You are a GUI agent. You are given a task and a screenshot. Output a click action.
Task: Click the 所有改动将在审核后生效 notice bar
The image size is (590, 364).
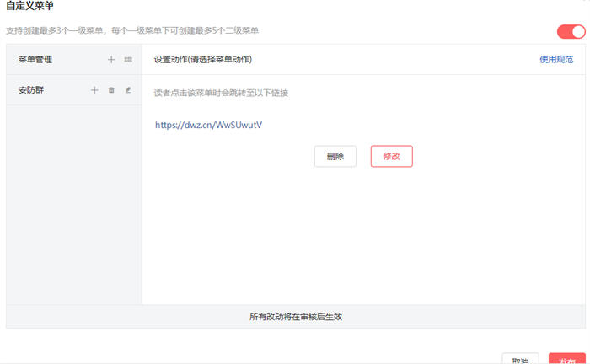(296, 317)
